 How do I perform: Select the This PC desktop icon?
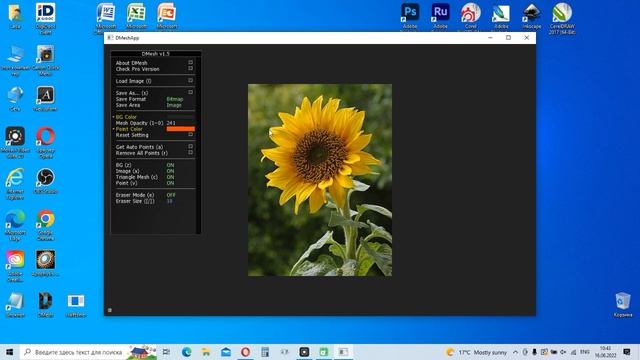[15, 59]
